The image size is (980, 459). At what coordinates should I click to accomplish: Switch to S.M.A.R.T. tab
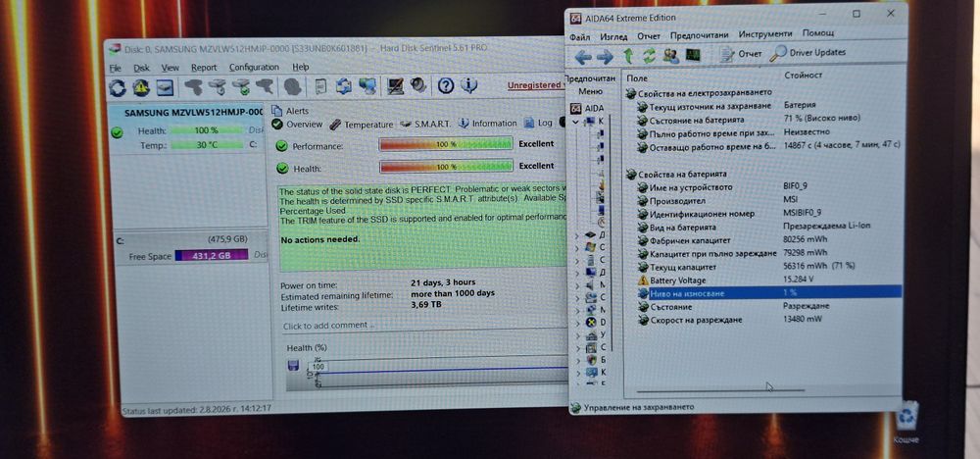[425, 124]
